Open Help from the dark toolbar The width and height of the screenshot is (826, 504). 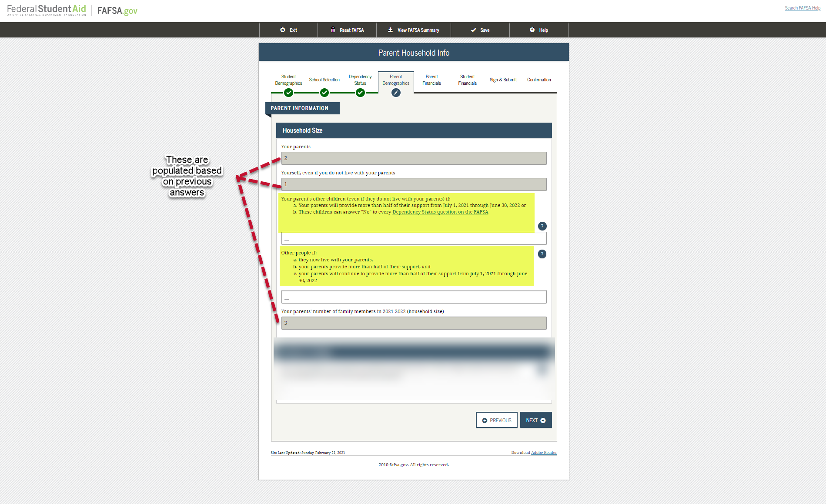point(539,30)
